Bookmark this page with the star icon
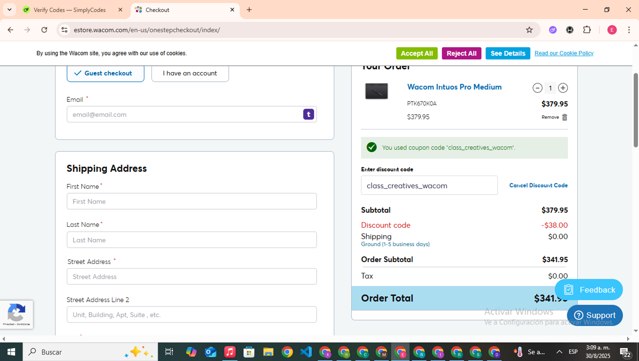 pyautogui.click(x=529, y=30)
